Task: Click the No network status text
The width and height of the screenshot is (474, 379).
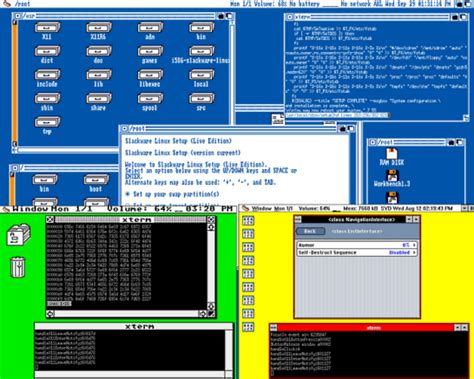Action: 356,4
